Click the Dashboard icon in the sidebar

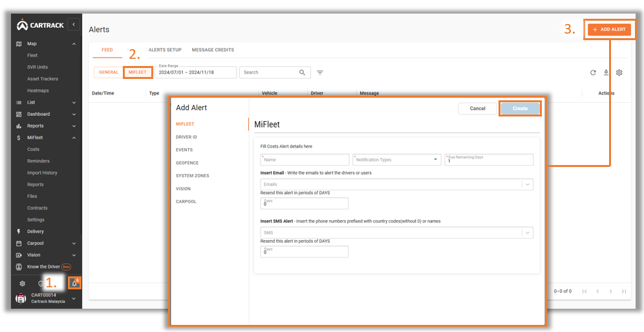click(x=19, y=115)
